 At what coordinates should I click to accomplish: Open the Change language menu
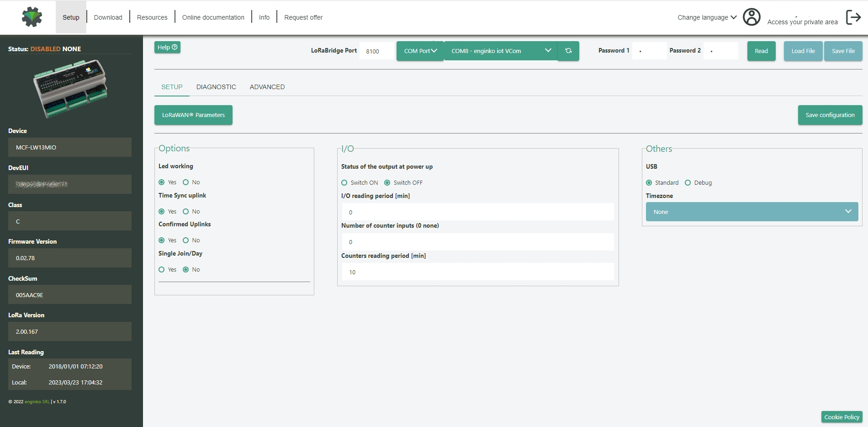click(x=707, y=17)
